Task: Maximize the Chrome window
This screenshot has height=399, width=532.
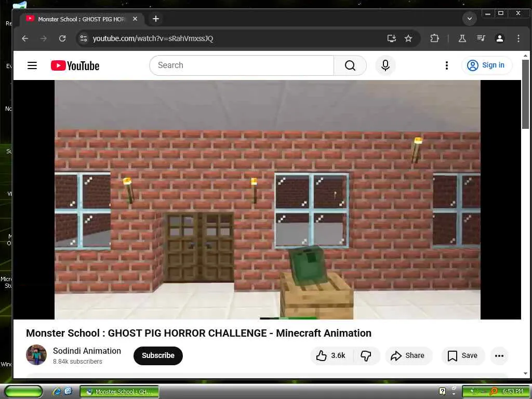Action: (500, 13)
